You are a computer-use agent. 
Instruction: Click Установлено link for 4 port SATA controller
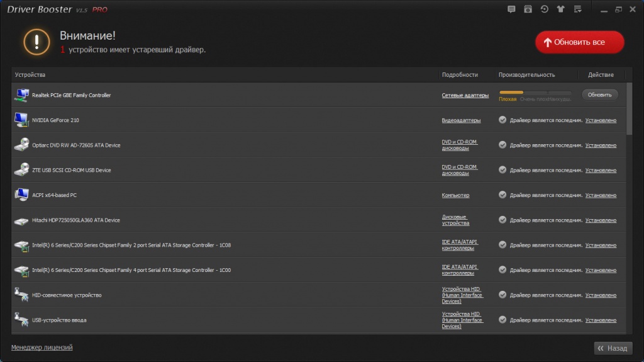click(x=601, y=270)
